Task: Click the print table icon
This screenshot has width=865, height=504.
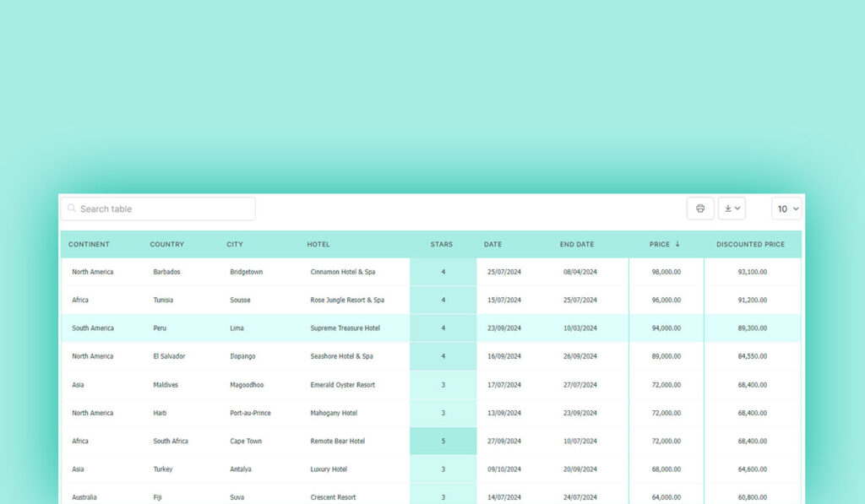Action: (x=700, y=209)
